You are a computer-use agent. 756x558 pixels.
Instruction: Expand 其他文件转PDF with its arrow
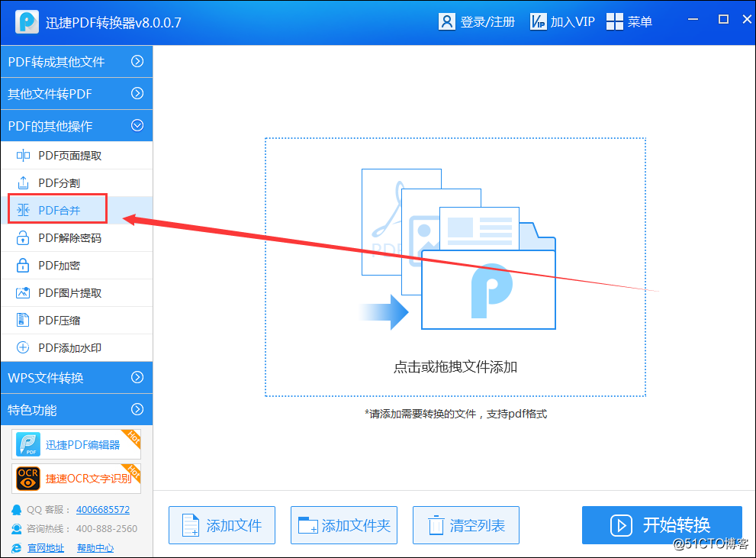point(137,93)
